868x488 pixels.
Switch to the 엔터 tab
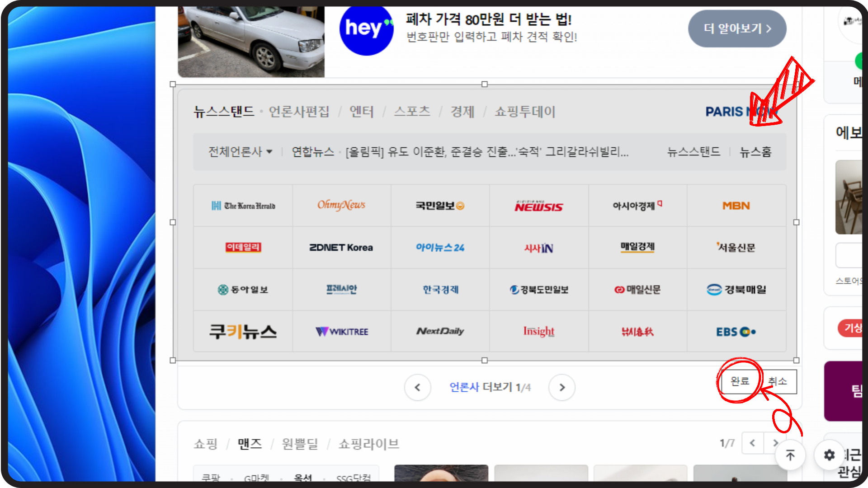(x=361, y=112)
